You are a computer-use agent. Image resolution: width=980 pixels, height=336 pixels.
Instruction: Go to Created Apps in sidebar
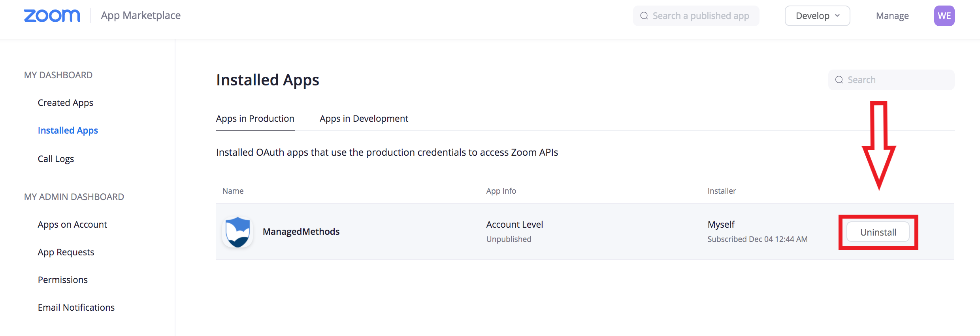[66, 103]
